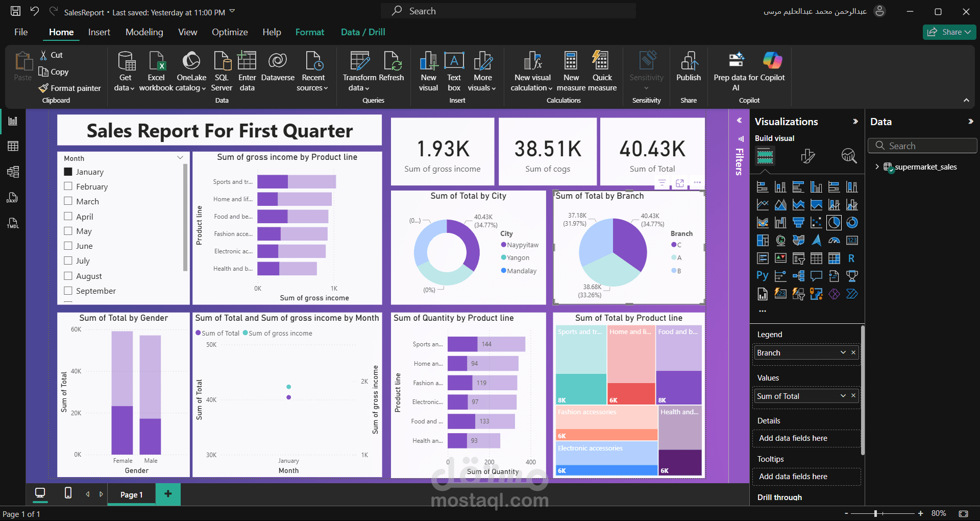This screenshot has height=521, width=980.
Task: Open DAX query view icon
Action: point(13,198)
